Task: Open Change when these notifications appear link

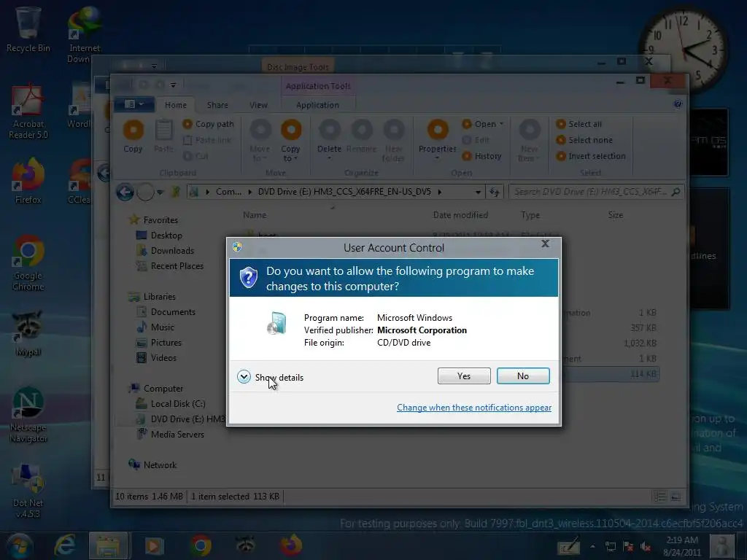Action: point(474,407)
